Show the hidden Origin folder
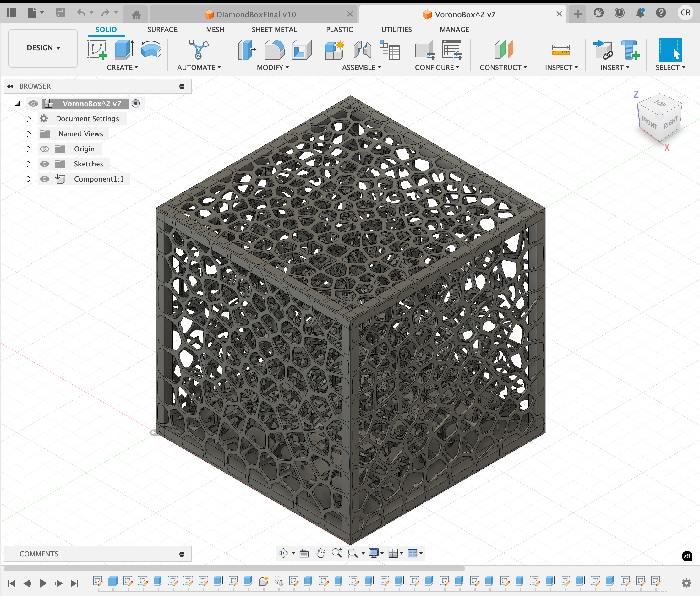The image size is (700, 596). pyautogui.click(x=45, y=149)
